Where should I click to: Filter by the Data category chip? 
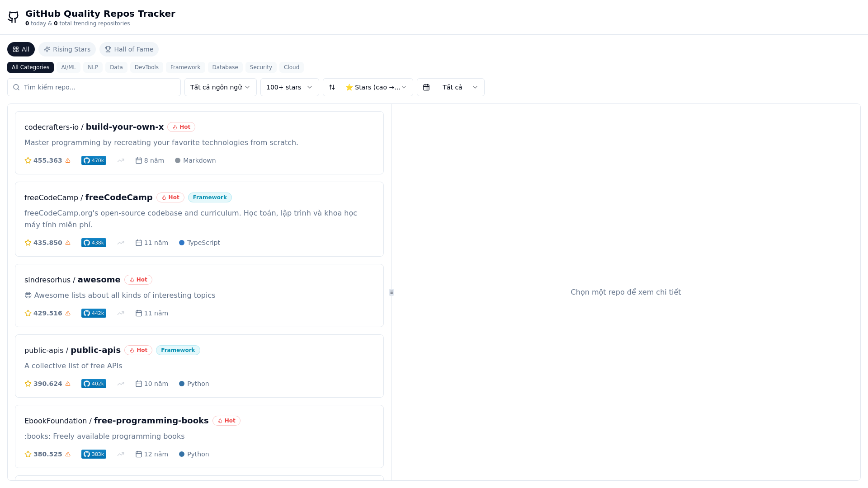point(116,67)
